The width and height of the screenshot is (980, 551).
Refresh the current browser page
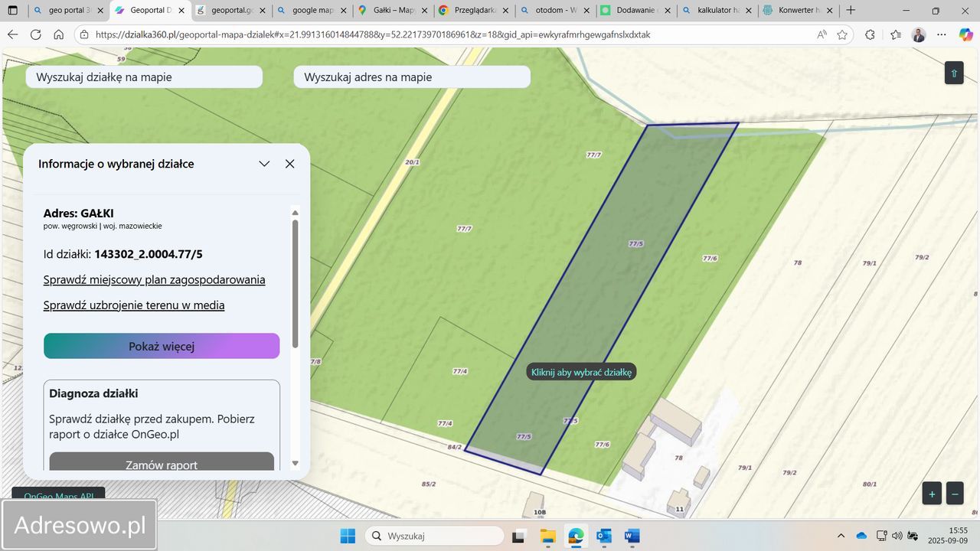click(35, 34)
